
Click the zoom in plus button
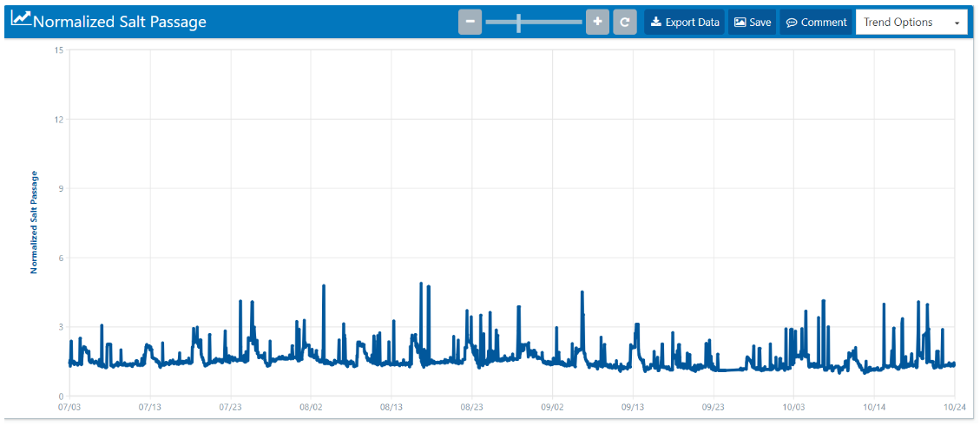pyautogui.click(x=597, y=23)
